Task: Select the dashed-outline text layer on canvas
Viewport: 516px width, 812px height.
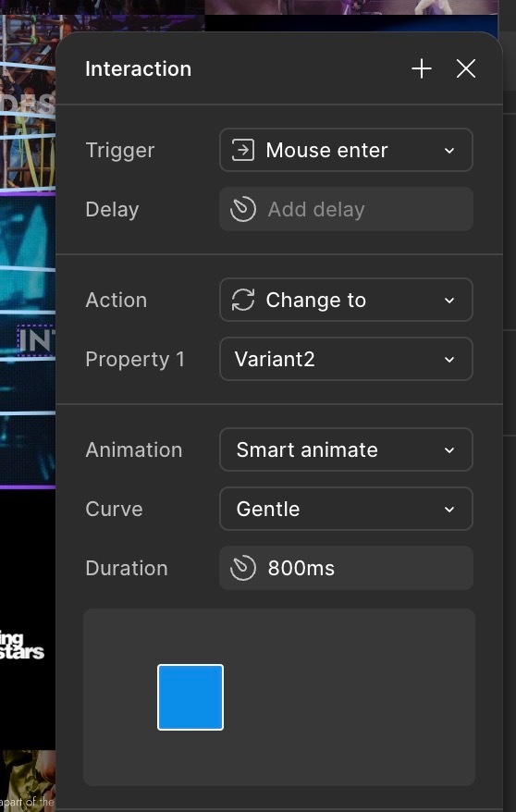Action: [36, 340]
